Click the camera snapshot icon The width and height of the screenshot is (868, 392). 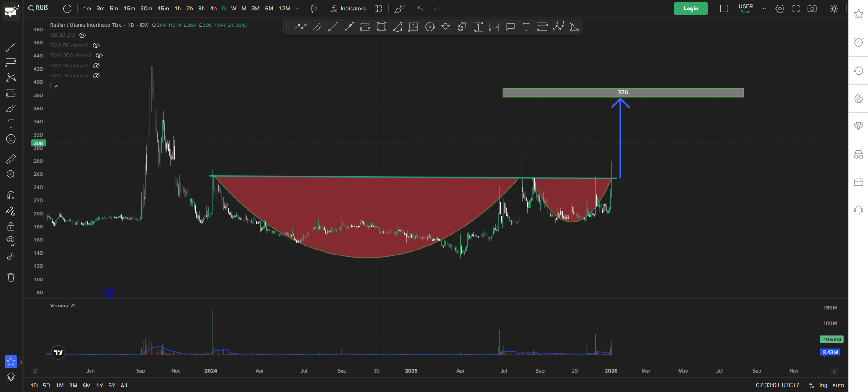(812, 9)
